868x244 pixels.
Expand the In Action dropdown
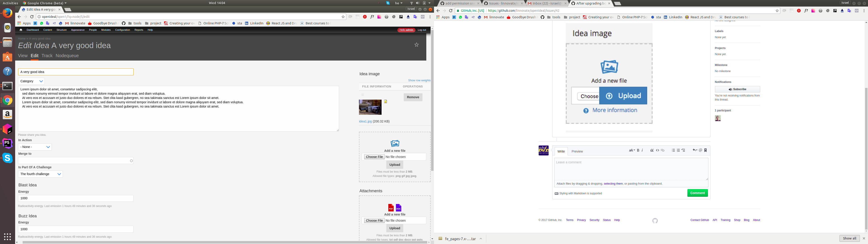point(35,147)
